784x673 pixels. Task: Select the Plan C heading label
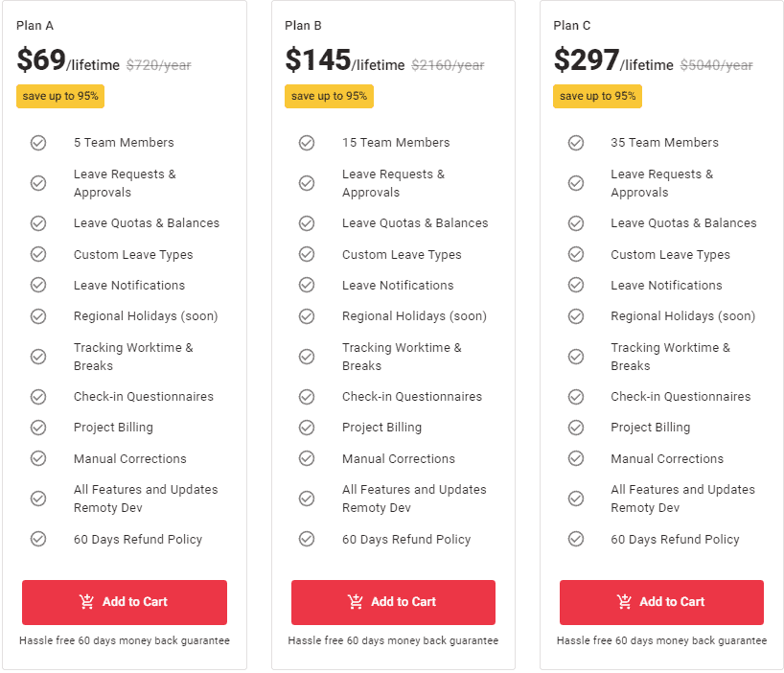coord(573,25)
